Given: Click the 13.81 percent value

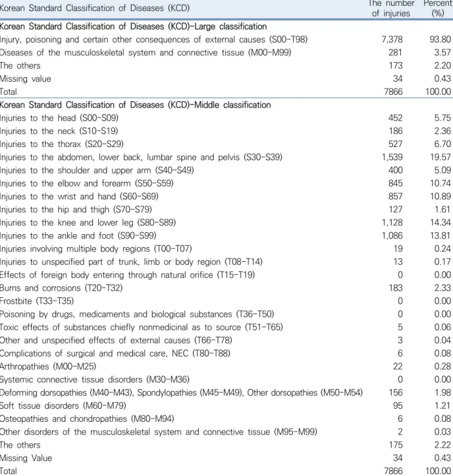Looking at the screenshot, I should pos(440,235).
